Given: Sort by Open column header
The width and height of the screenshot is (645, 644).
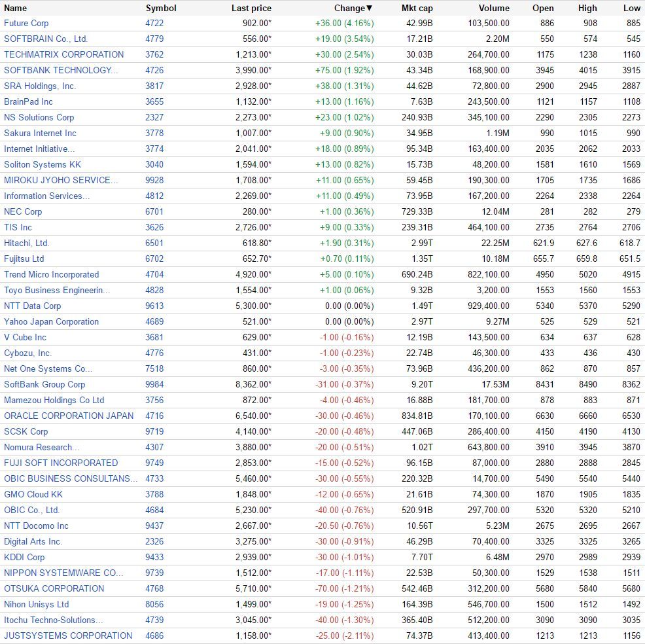Looking at the screenshot, I should 542,9.
